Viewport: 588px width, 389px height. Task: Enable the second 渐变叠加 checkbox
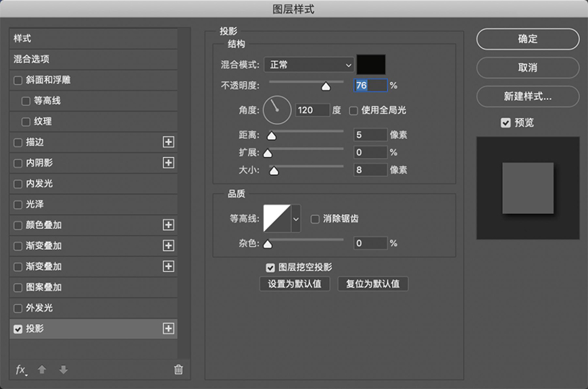click(x=18, y=267)
